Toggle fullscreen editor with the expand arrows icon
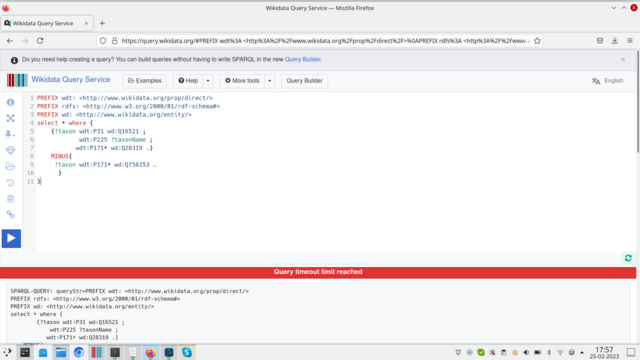 (x=11, y=118)
